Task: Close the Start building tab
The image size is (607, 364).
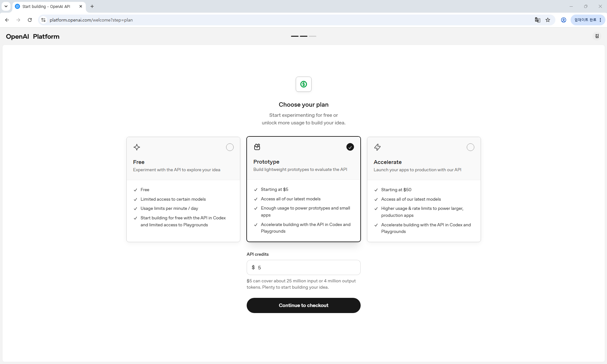Action: point(81,6)
